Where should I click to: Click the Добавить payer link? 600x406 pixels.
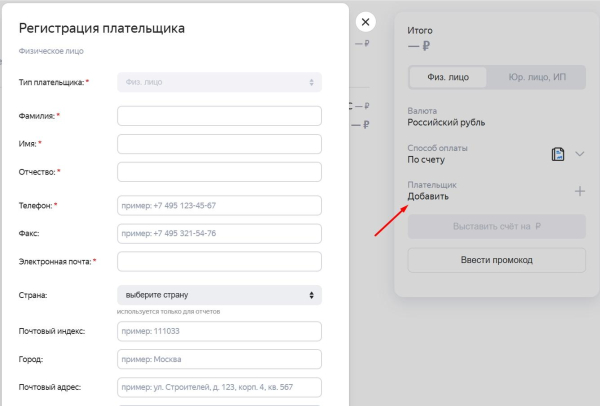point(428,196)
